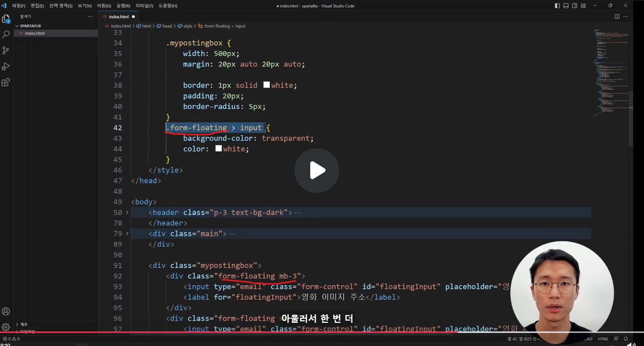Open the Accounts icon in activity bar

pos(6,311)
